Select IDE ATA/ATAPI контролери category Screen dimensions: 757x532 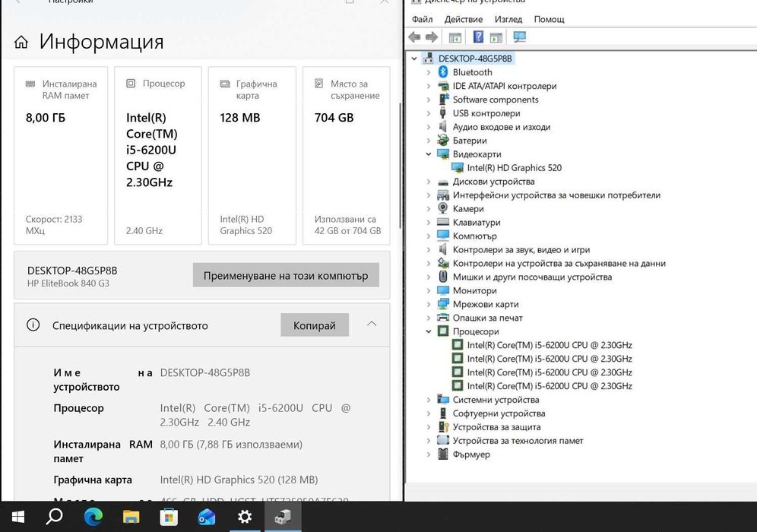505,86
